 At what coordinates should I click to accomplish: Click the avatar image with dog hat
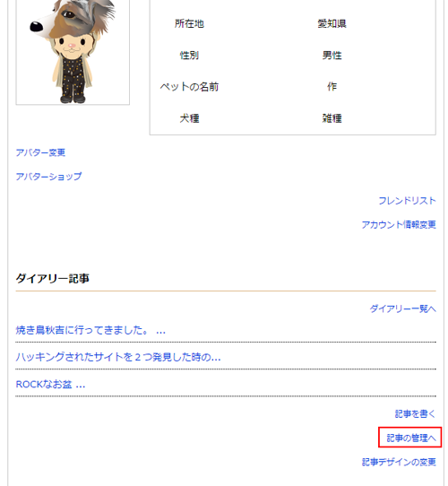(73, 51)
